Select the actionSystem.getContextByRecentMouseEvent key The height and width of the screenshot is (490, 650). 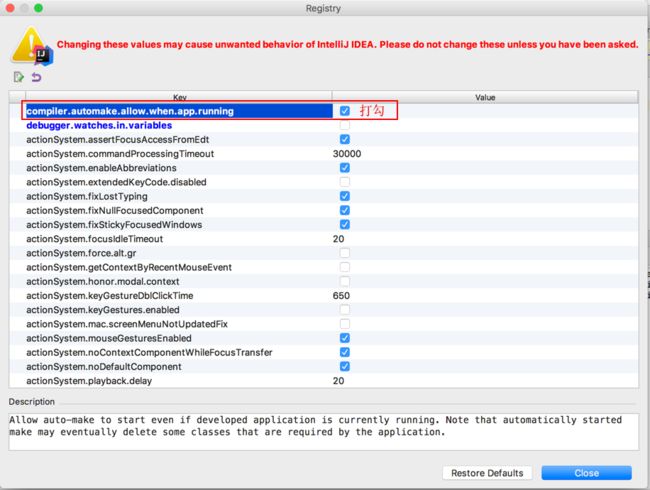coord(129,267)
